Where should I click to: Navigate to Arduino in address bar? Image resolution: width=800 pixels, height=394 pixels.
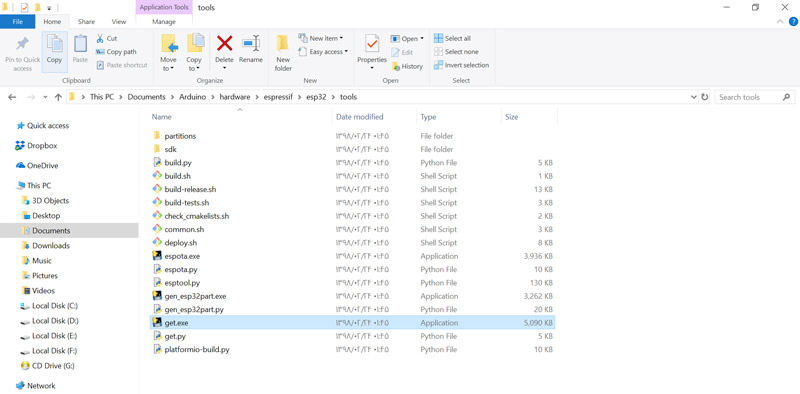pyautogui.click(x=192, y=97)
